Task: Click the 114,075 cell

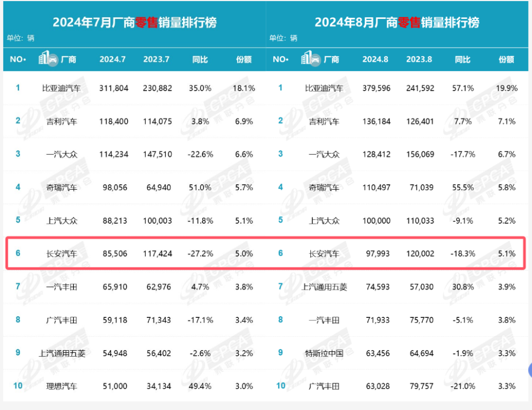Action: point(157,122)
